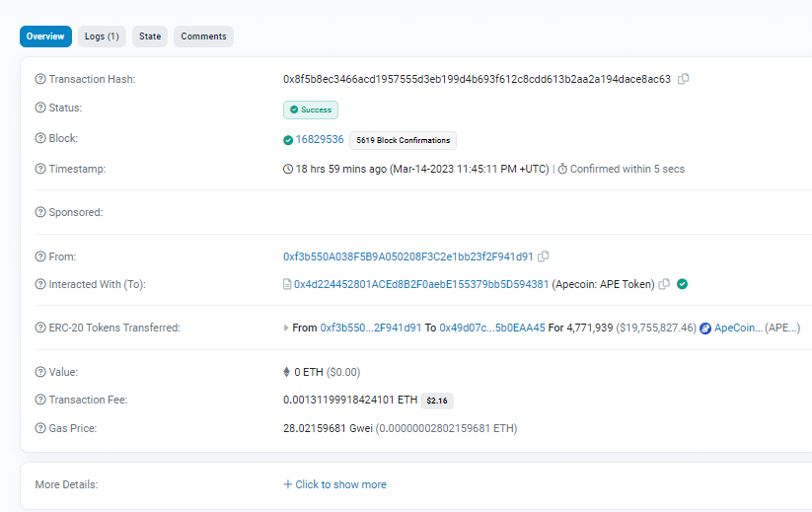Open Sponsored help question icon

[40, 212]
